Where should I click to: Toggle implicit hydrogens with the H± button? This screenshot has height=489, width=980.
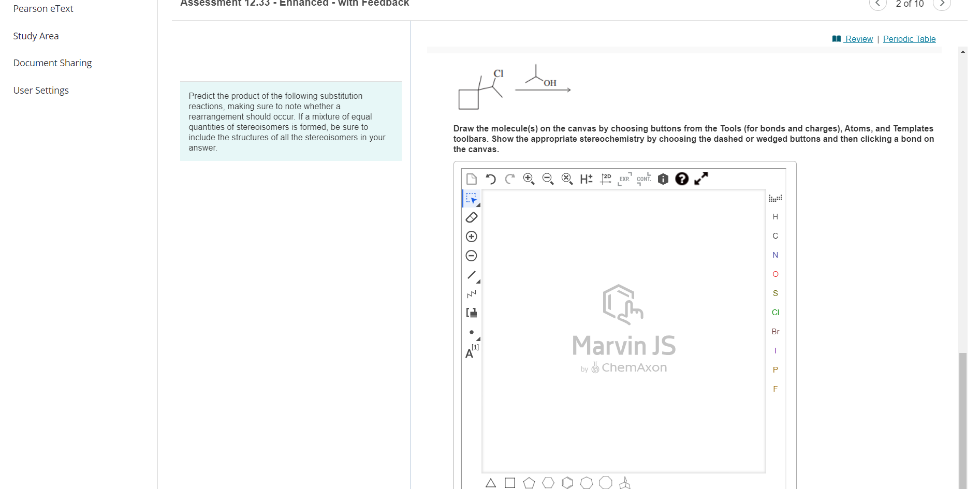coord(587,179)
